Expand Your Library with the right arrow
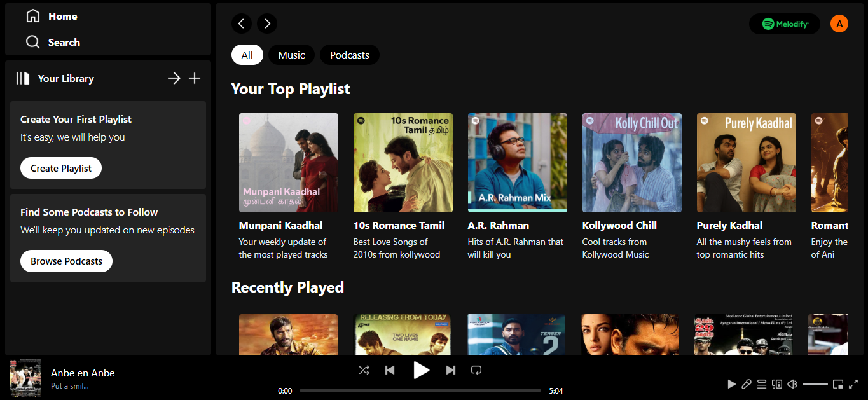This screenshot has width=868, height=400. (174, 78)
